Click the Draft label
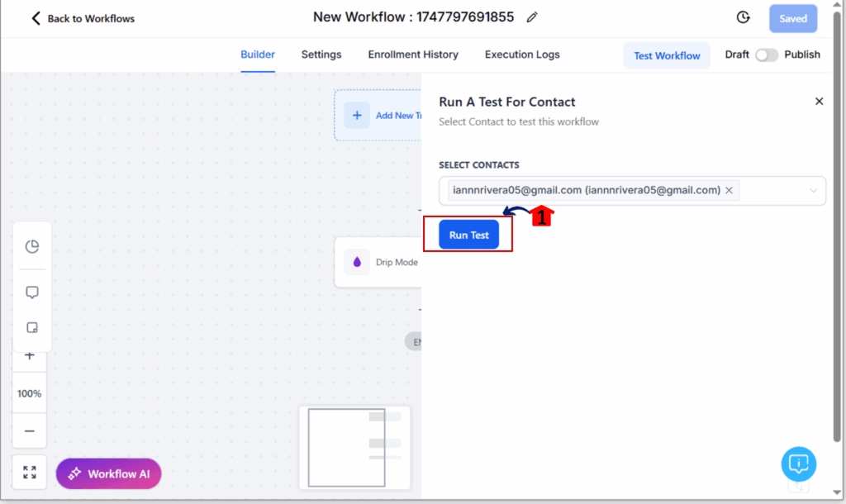Screen dimensions: 846x504 737,55
